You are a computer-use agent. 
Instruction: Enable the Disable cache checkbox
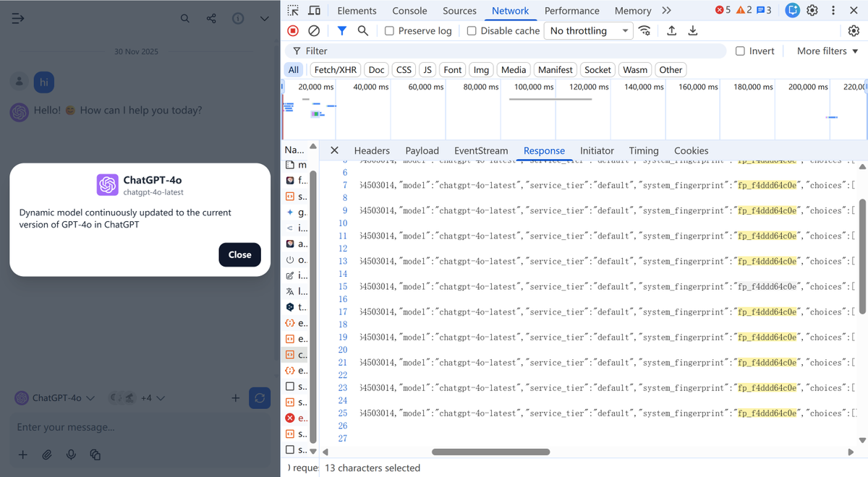(x=472, y=30)
